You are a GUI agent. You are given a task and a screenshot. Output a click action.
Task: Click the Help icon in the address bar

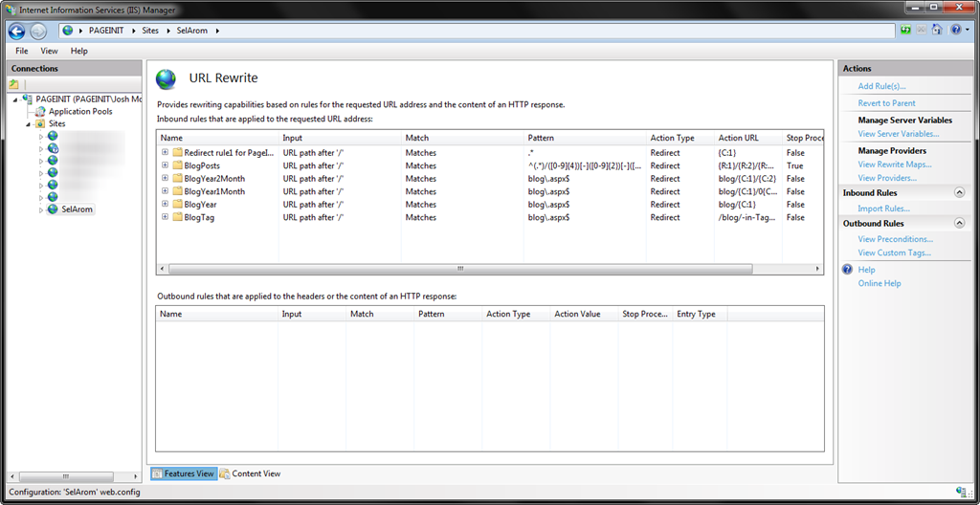(x=955, y=31)
